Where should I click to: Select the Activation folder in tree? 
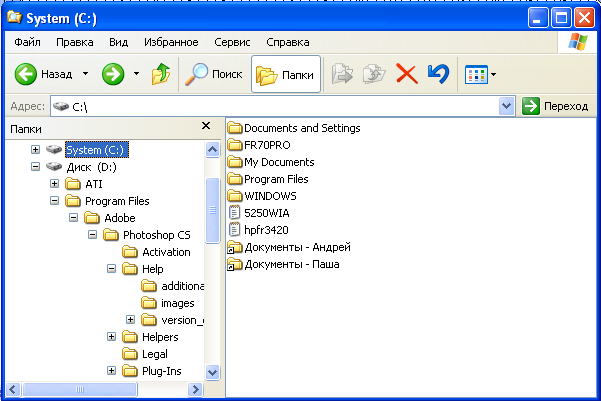166,252
